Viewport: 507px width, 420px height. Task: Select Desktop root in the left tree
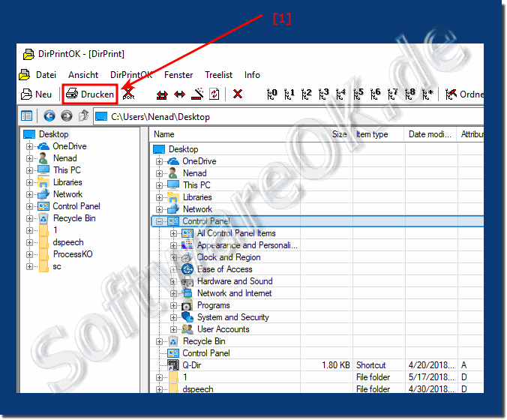[x=54, y=134]
